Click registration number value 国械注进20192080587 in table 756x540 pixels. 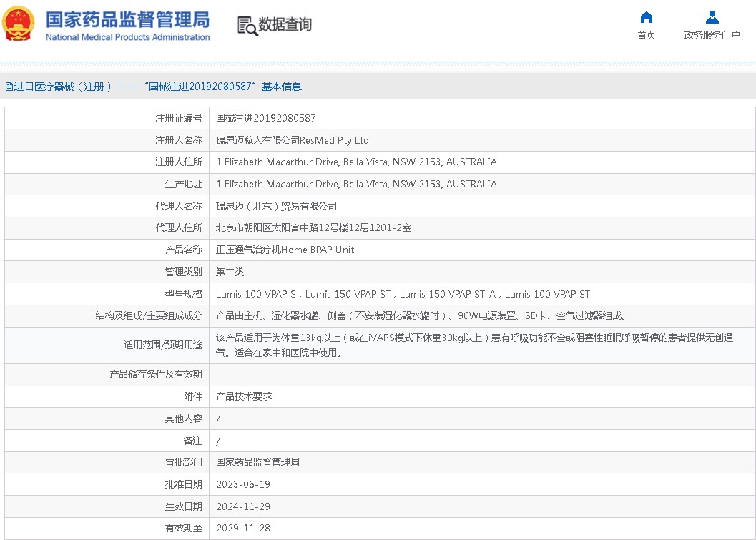point(266,118)
